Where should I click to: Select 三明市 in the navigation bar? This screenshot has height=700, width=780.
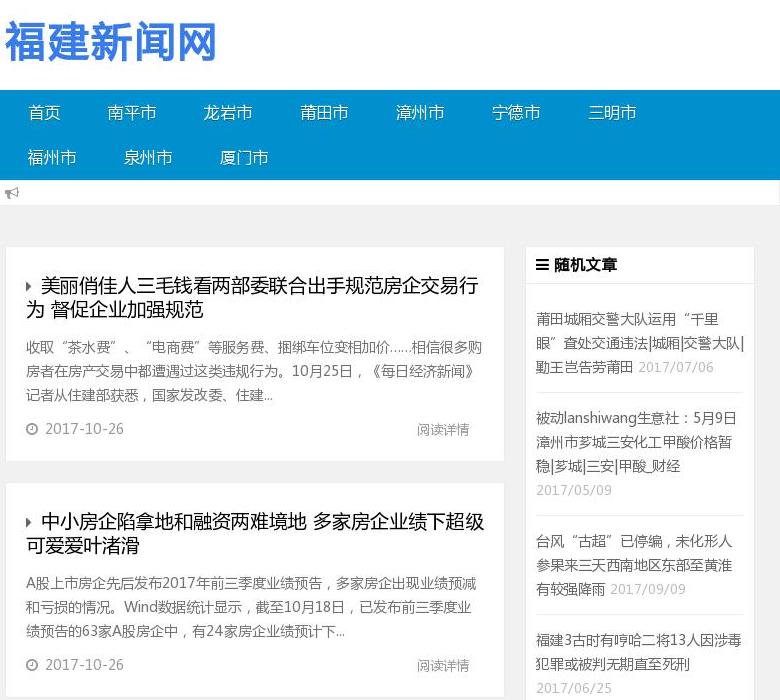click(x=612, y=112)
